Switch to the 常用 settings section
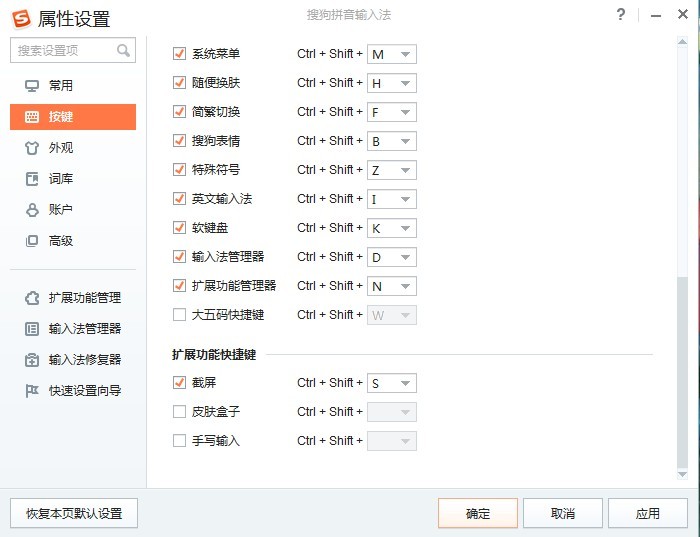The height and width of the screenshot is (537, 700). pyautogui.click(x=73, y=86)
